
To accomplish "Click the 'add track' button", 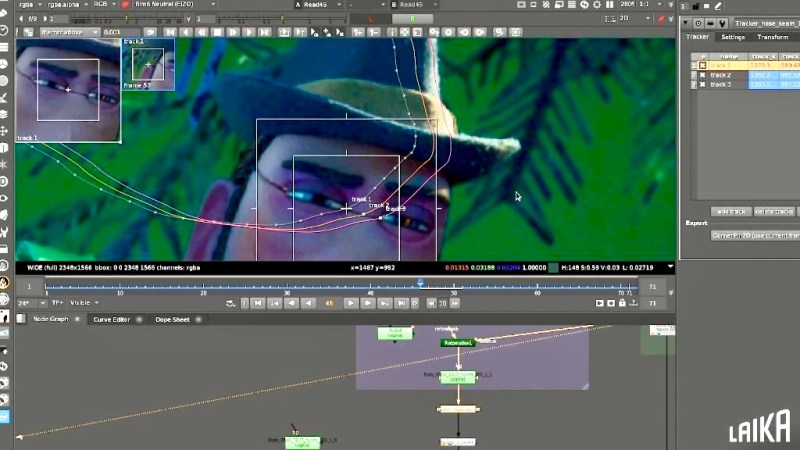I will click(731, 211).
